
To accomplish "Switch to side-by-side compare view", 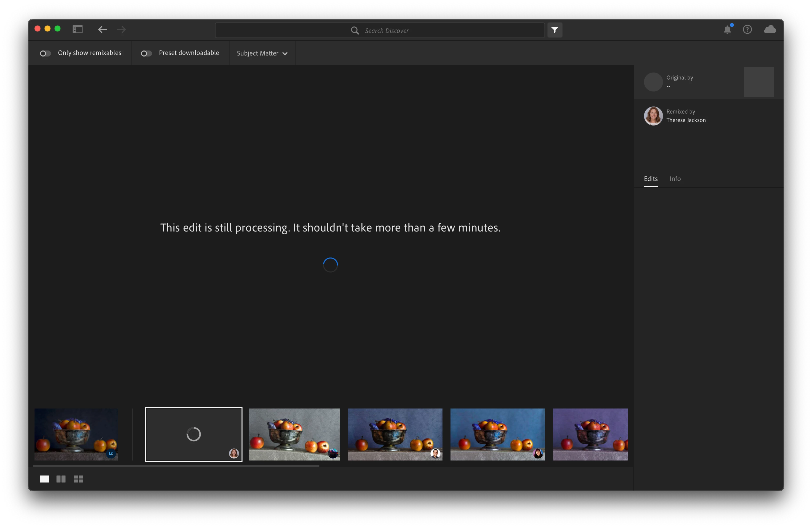I will [61, 479].
